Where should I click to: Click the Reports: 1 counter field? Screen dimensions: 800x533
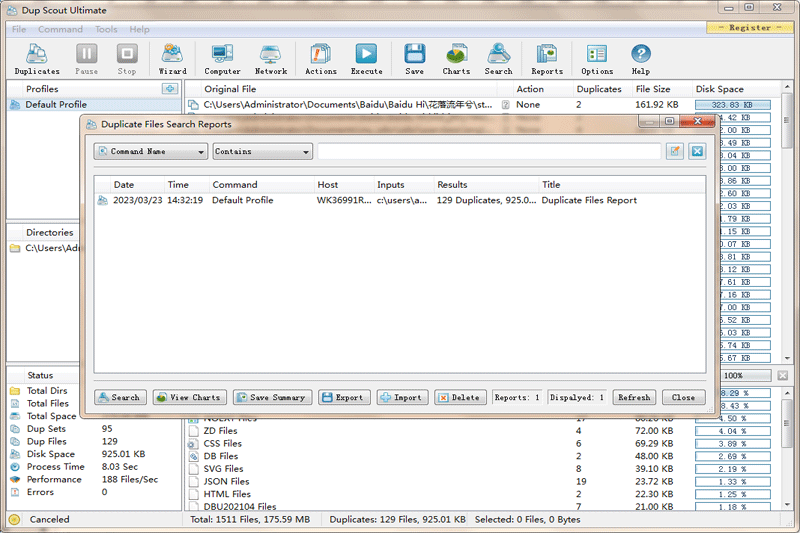pos(517,397)
